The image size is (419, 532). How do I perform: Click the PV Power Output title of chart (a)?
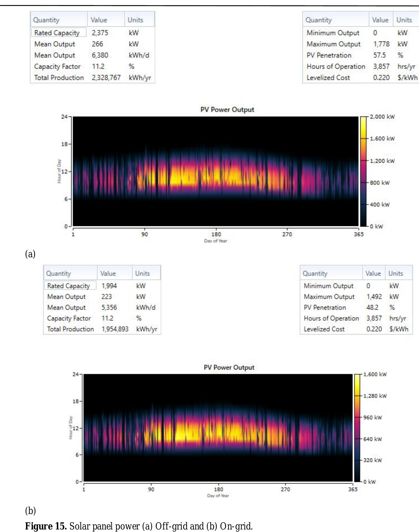click(x=227, y=110)
